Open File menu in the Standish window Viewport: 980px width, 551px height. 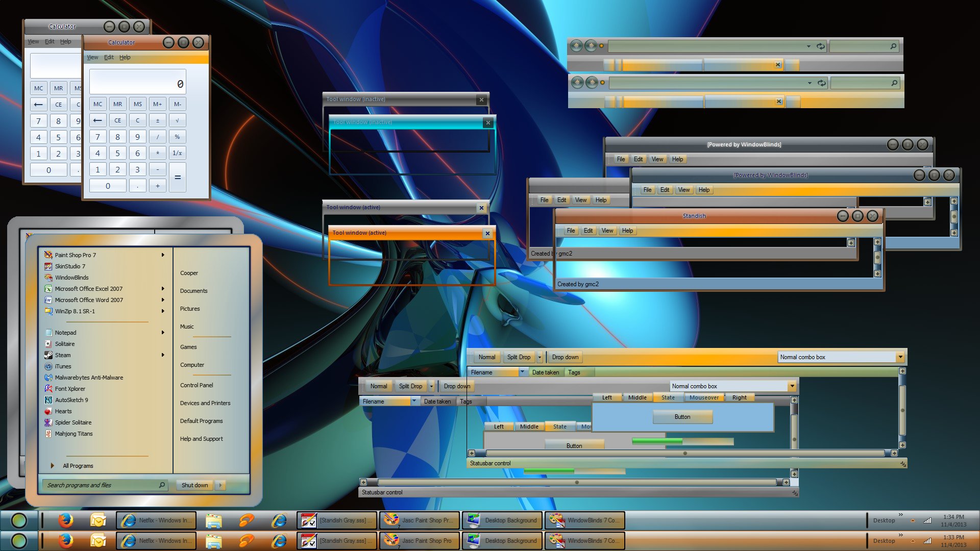point(571,231)
